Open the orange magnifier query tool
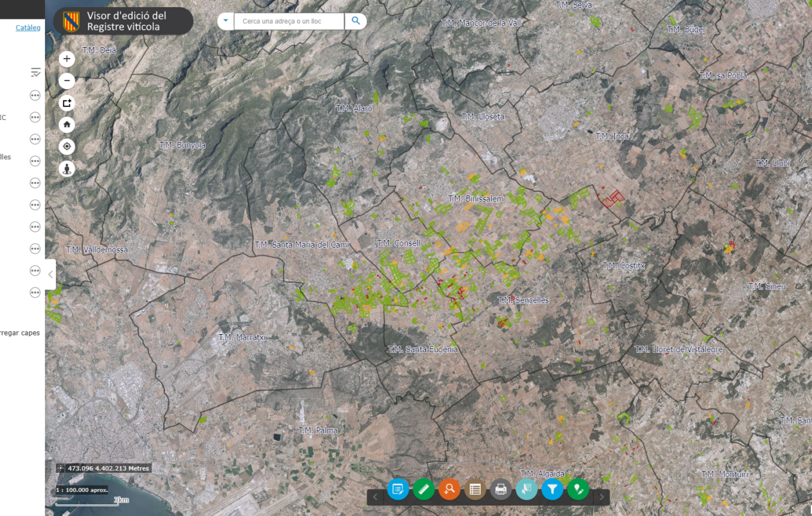The height and width of the screenshot is (516, 812). tap(449, 490)
